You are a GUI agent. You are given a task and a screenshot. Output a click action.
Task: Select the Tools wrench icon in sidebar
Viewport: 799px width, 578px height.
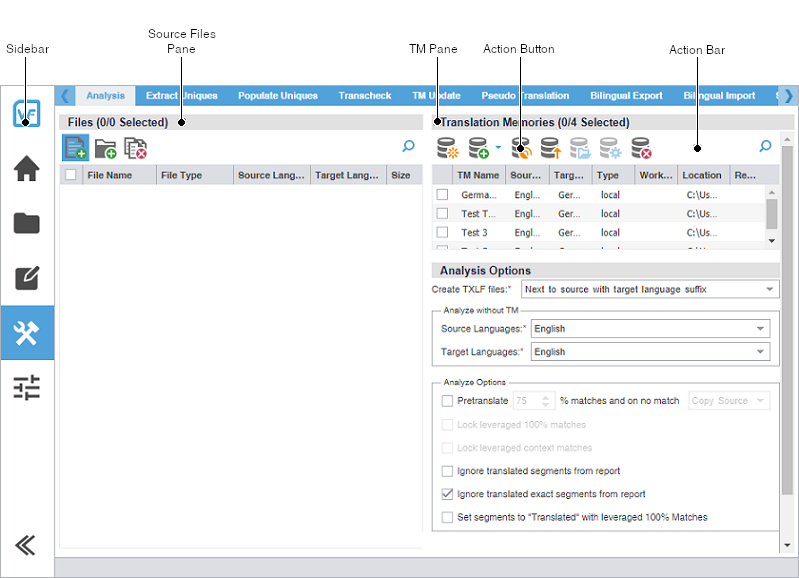click(x=27, y=334)
